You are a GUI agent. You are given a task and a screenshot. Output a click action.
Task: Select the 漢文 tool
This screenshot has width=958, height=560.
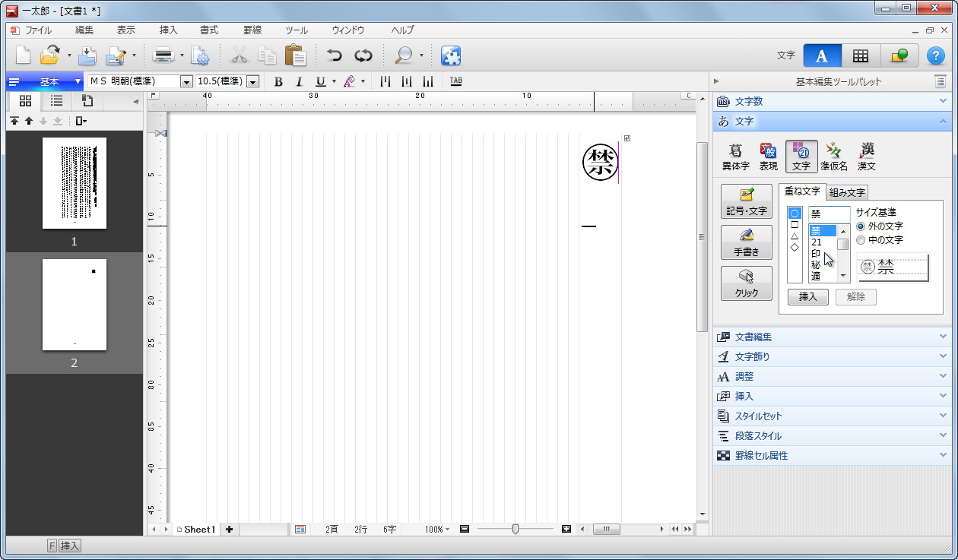click(867, 157)
